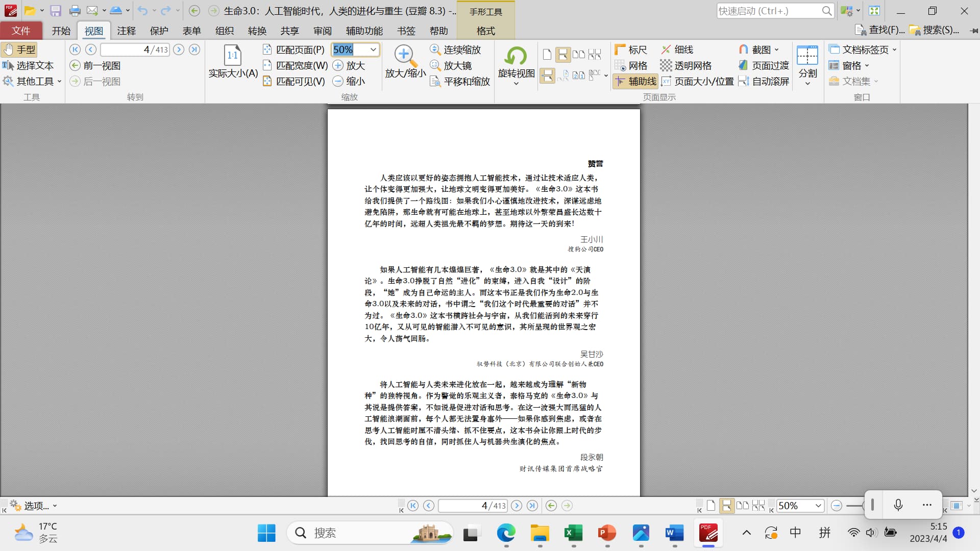Expand the 50% zoom dropdown in ribbon

(373, 49)
